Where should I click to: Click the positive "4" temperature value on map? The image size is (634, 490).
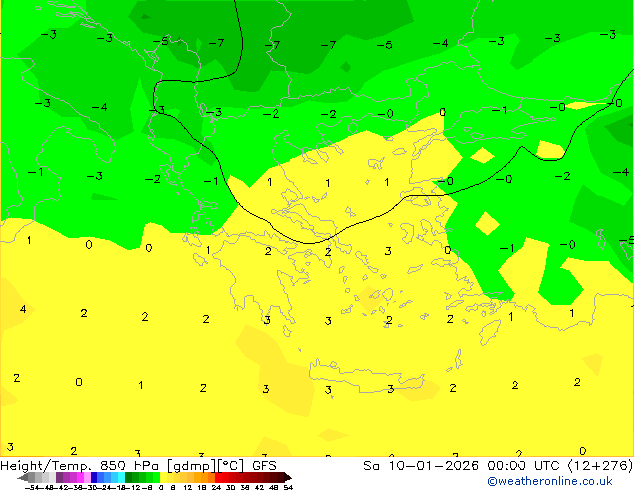click(23, 309)
